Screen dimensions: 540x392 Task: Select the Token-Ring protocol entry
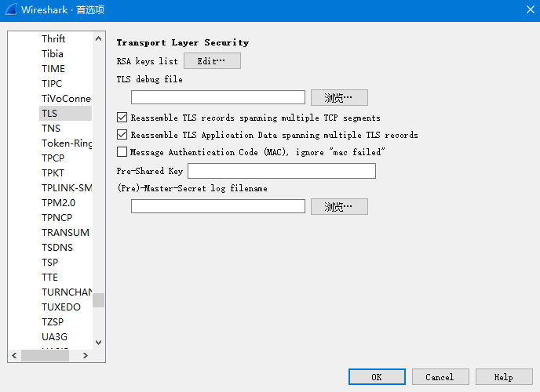coord(67,143)
